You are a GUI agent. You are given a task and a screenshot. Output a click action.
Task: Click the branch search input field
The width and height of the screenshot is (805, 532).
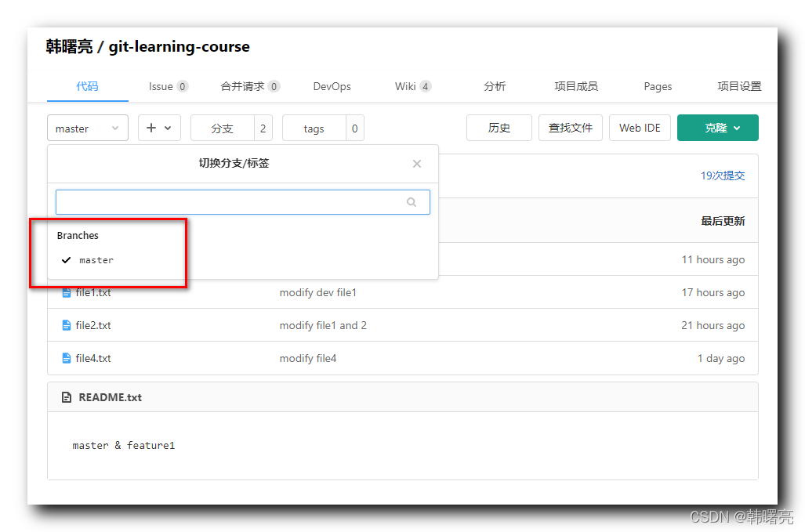(243, 202)
